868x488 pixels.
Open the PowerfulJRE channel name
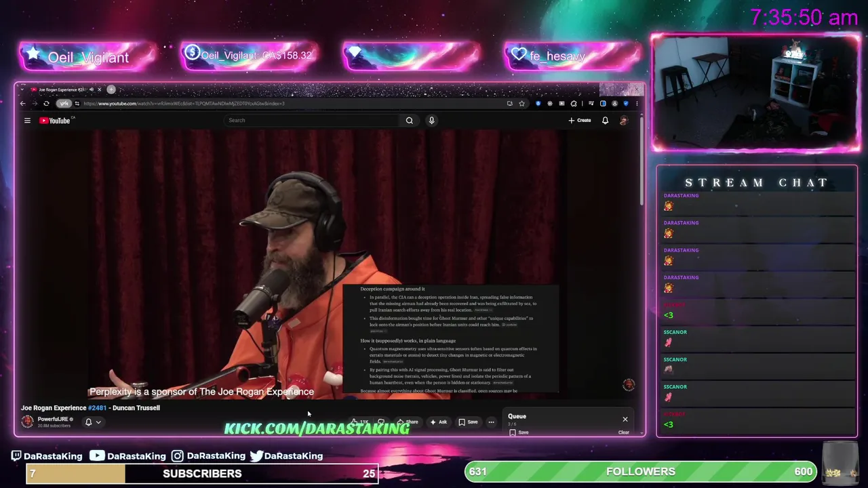[53, 420]
